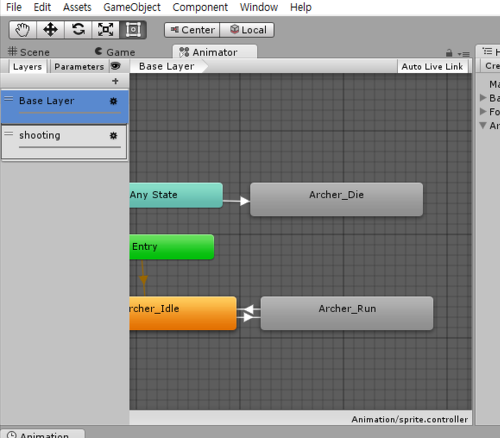Click the Animation/sprite.controller path label
Image resolution: width=500 pixels, height=438 pixels.
[x=409, y=419]
